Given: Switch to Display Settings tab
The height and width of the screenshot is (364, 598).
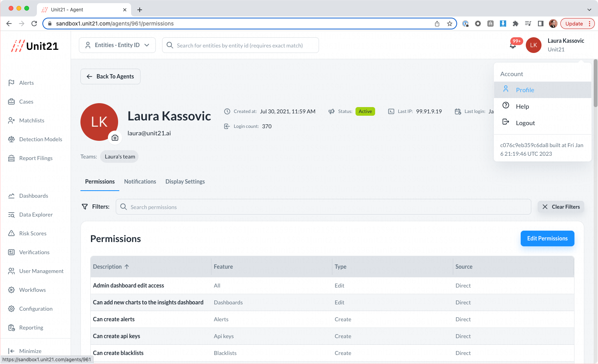Looking at the screenshot, I should coord(185,182).
